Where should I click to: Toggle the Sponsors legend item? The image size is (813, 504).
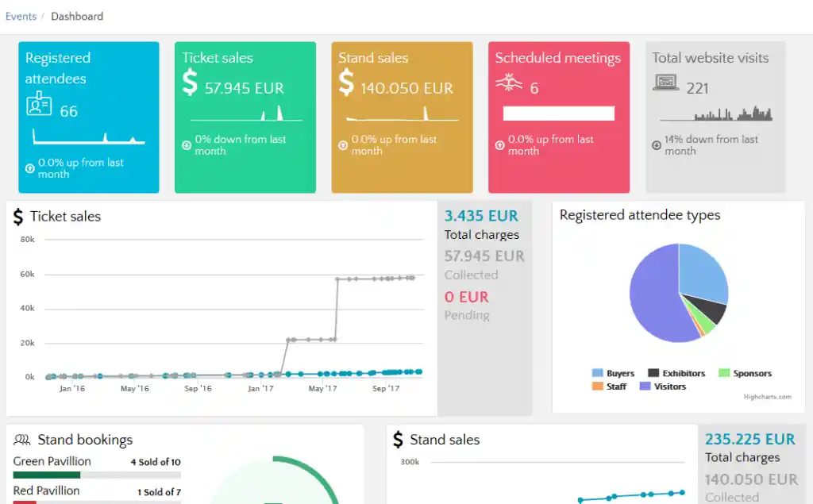(745, 373)
